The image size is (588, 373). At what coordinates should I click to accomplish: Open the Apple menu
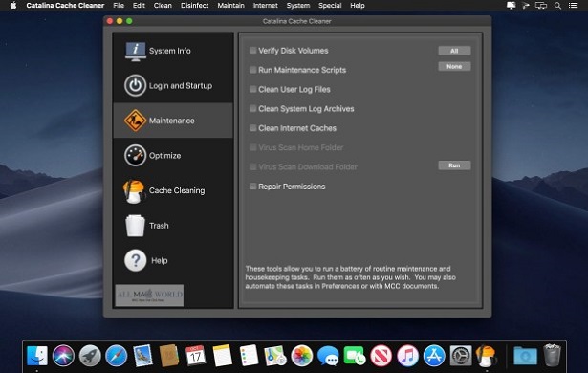click(x=13, y=5)
